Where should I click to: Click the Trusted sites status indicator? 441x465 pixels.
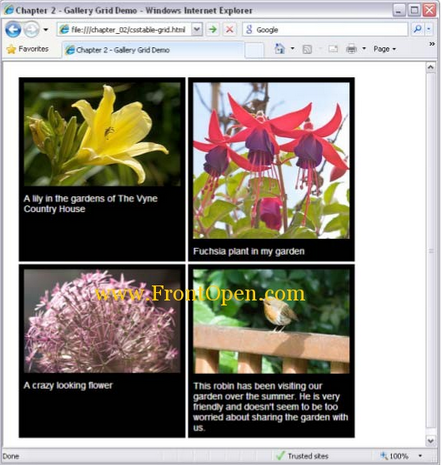[x=303, y=456]
